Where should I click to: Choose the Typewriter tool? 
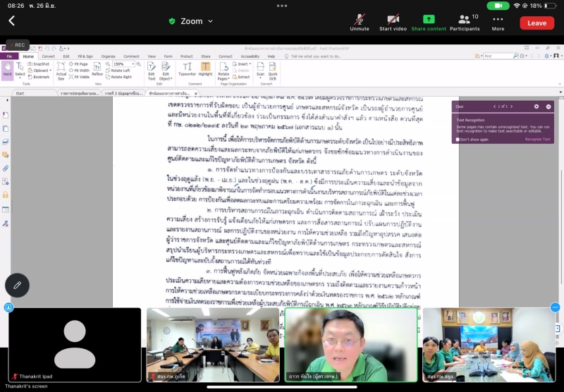(x=187, y=68)
